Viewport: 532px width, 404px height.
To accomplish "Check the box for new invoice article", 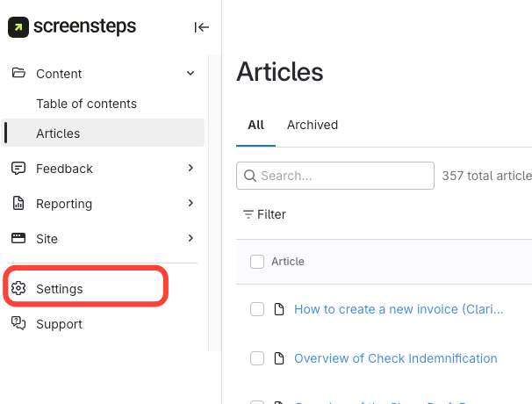I will [257, 309].
